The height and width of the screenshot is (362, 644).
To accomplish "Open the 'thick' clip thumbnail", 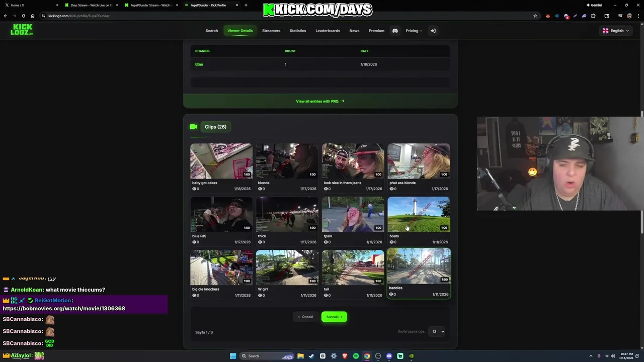I will (287, 214).
